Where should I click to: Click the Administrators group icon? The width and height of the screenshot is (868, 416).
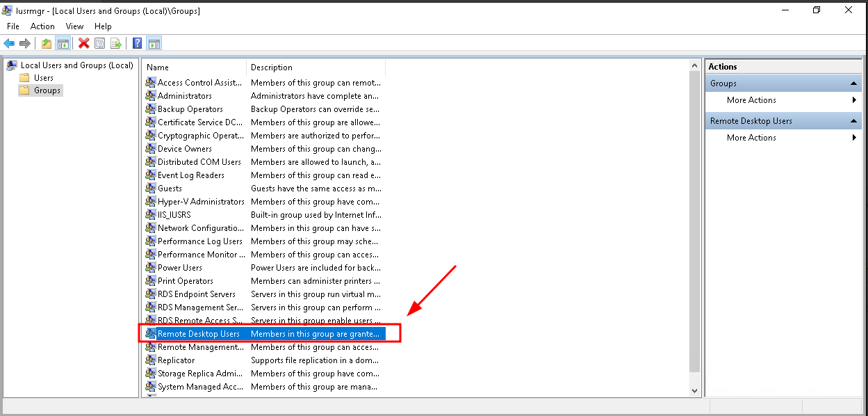(x=151, y=96)
